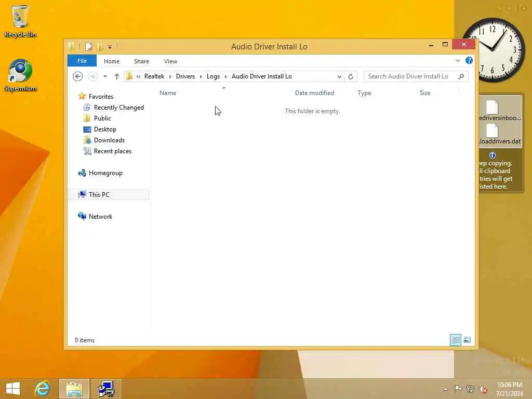This screenshot has height=399, width=532.
Task: Select the loaddrivers.dat file in the clipboard gadget
Action: (499, 135)
